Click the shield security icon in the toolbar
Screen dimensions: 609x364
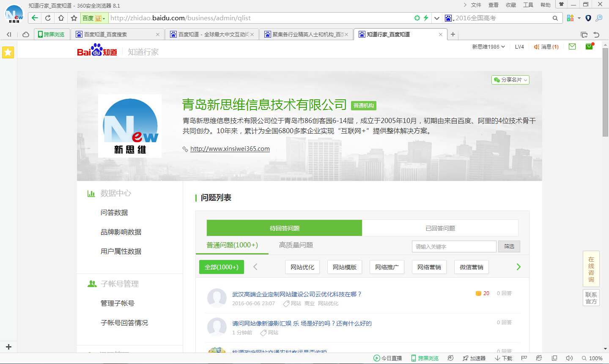(588, 18)
